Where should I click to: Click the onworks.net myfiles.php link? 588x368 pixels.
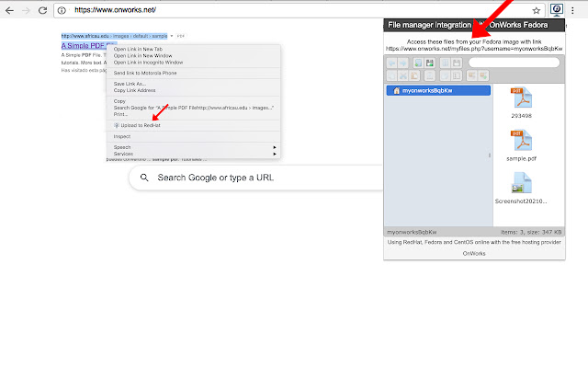tap(474, 49)
